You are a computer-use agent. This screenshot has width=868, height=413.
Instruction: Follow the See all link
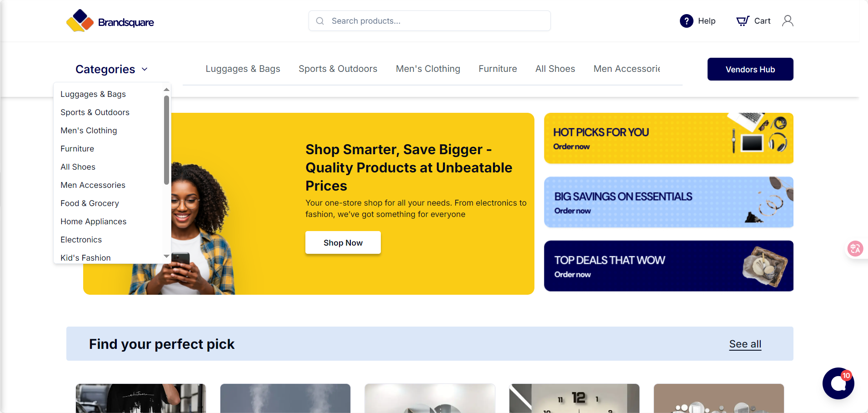pyautogui.click(x=745, y=344)
